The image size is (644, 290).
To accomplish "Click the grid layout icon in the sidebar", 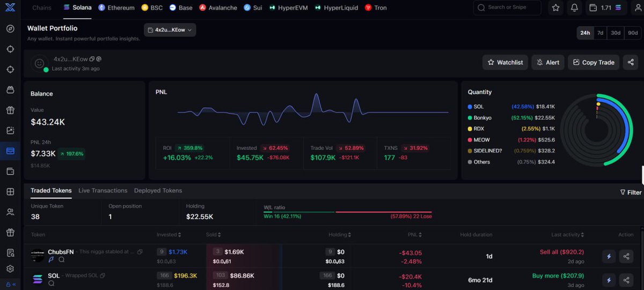I will [10, 192].
